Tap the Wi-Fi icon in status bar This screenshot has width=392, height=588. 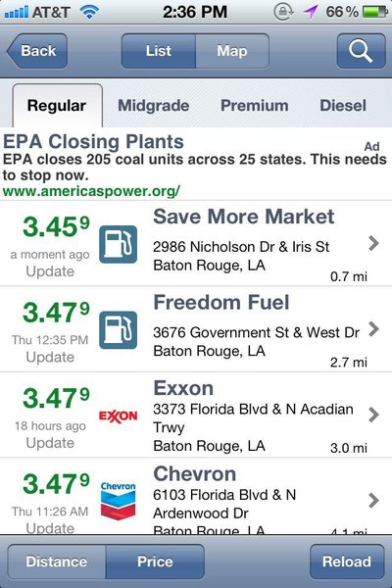(x=89, y=12)
